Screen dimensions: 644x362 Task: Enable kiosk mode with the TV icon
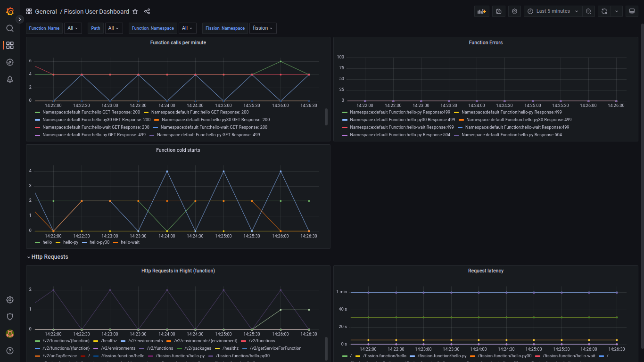coord(632,11)
